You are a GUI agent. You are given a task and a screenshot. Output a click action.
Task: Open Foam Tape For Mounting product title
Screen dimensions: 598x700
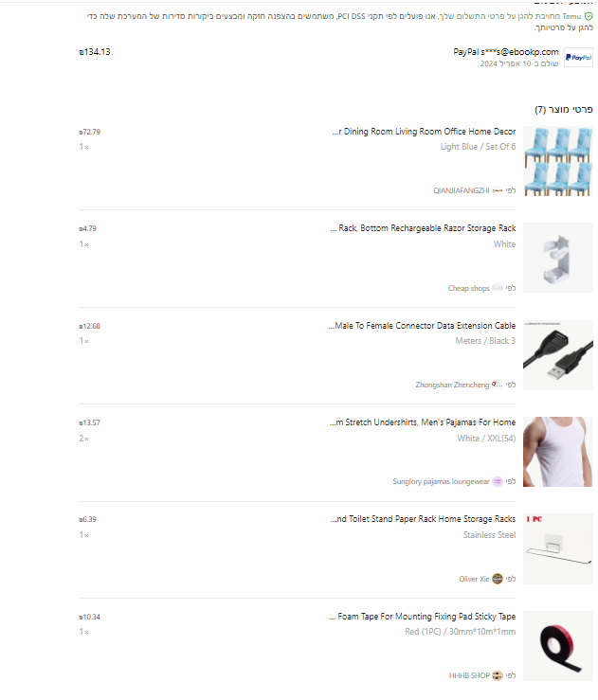(x=423, y=617)
